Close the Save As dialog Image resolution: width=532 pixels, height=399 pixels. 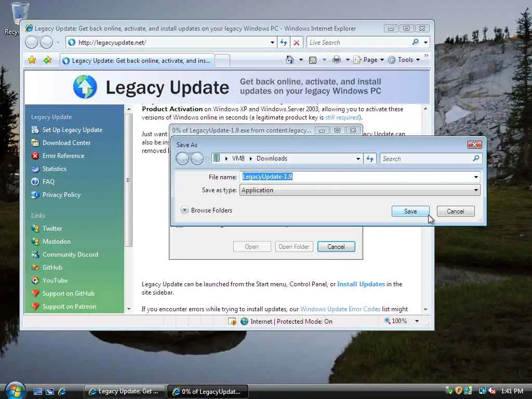474,145
